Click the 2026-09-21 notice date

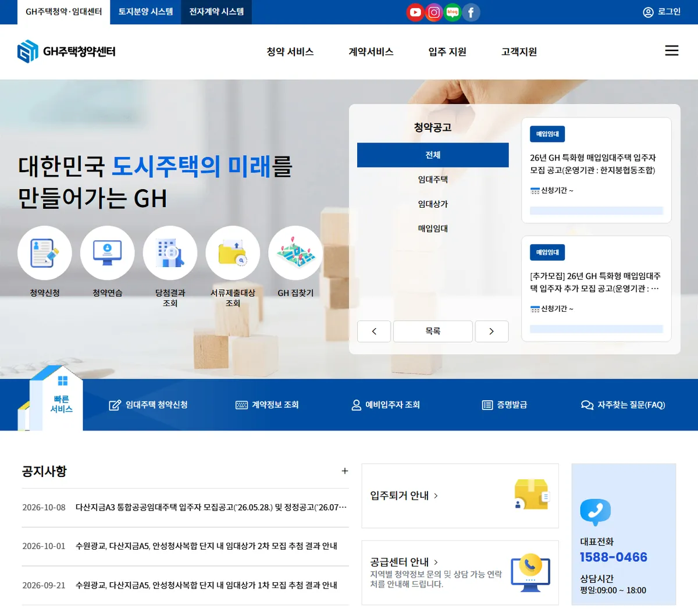click(44, 585)
